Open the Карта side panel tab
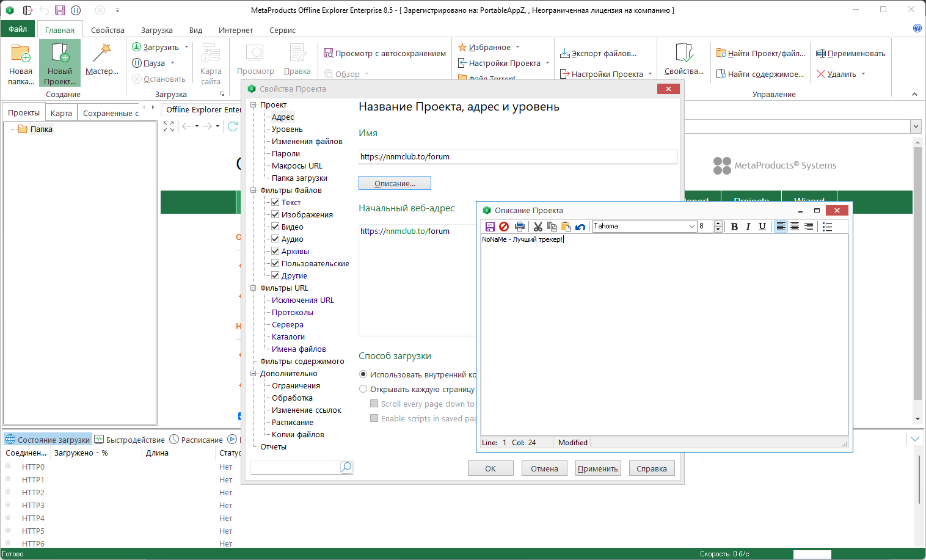Screen dimensions: 926x560 pos(61,113)
